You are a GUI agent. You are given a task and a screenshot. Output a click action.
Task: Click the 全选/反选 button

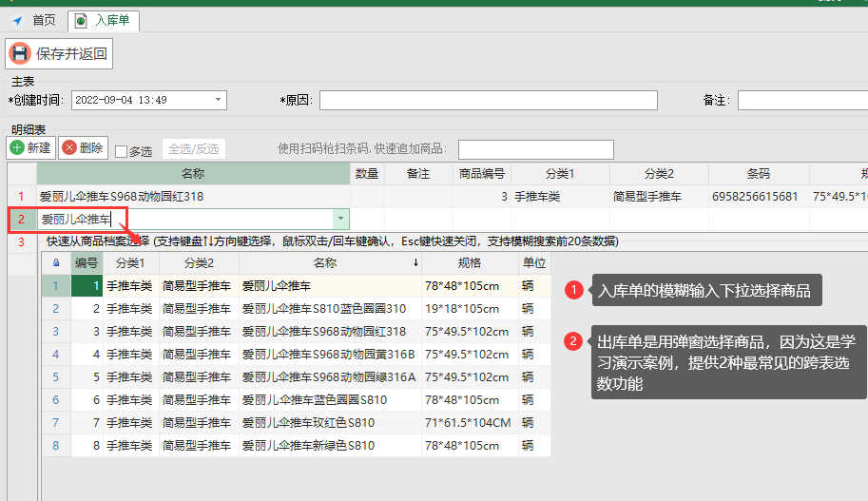(x=194, y=149)
